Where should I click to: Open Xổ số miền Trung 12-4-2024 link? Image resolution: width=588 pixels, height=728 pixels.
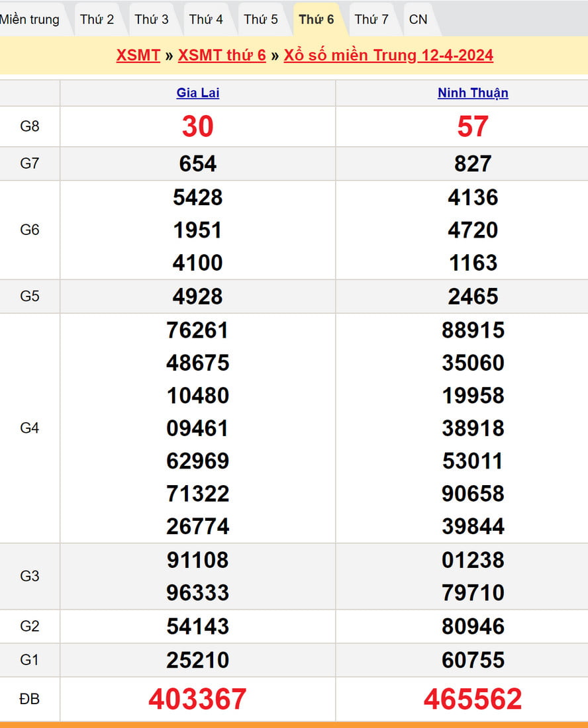click(388, 55)
